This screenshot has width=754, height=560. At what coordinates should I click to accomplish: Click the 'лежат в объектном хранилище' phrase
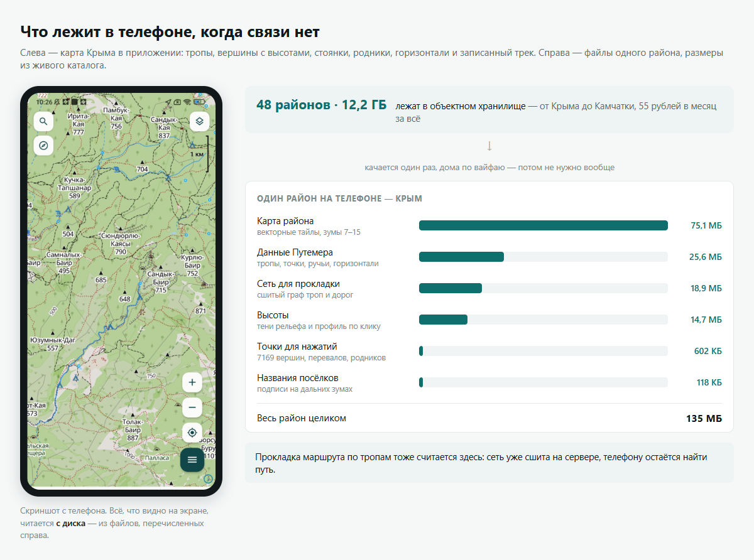click(x=461, y=107)
